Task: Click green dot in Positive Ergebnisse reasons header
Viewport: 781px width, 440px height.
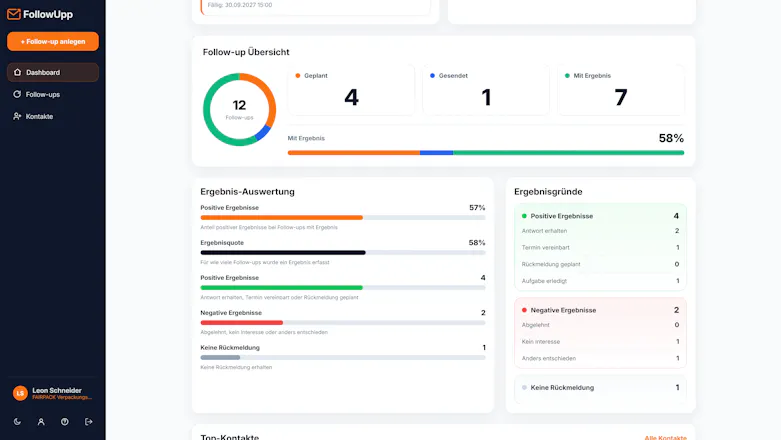Action: pos(524,216)
